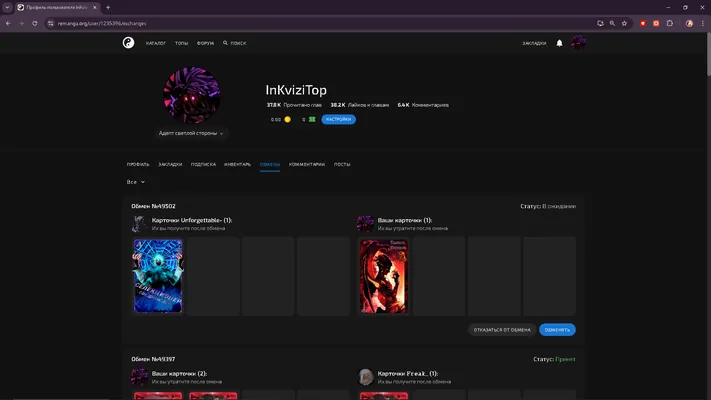
Task: Expand the 'Все' filter dropdown
Action: coord(136,182)
